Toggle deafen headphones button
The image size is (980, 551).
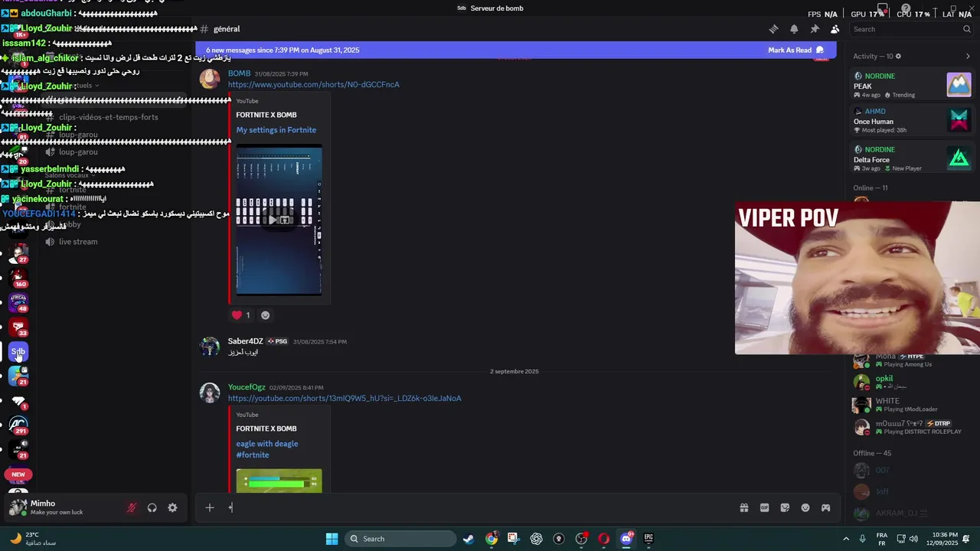(x=152, y=507)
